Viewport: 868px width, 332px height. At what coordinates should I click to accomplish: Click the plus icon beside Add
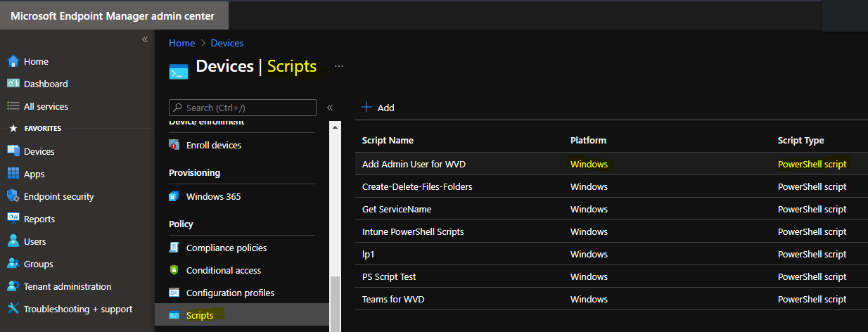[x=366, y=108]
